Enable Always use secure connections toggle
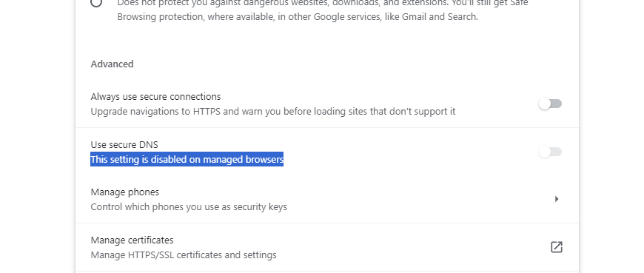This screenshot has width=644, height=273. pyautogui.click(x=550, y=104)
